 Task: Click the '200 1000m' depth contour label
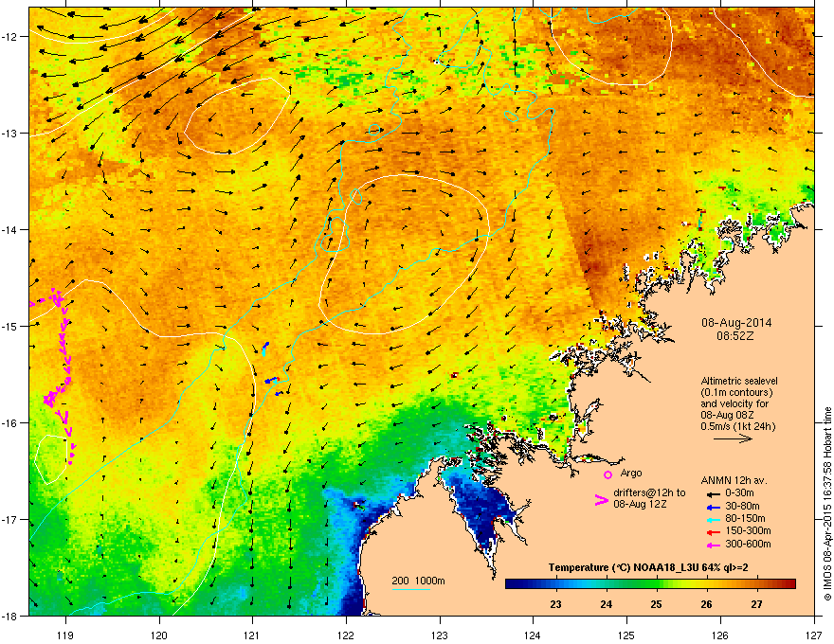(x=418, y=581)
